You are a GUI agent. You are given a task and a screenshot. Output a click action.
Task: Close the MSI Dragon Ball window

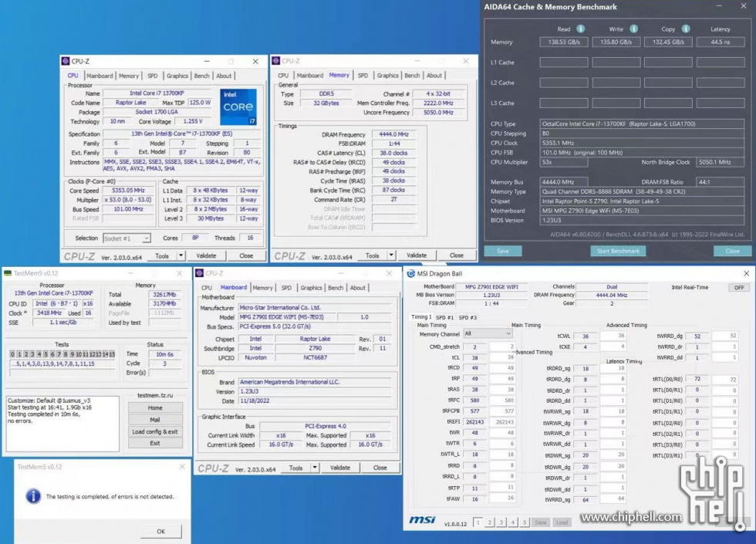tap(747, 273)
